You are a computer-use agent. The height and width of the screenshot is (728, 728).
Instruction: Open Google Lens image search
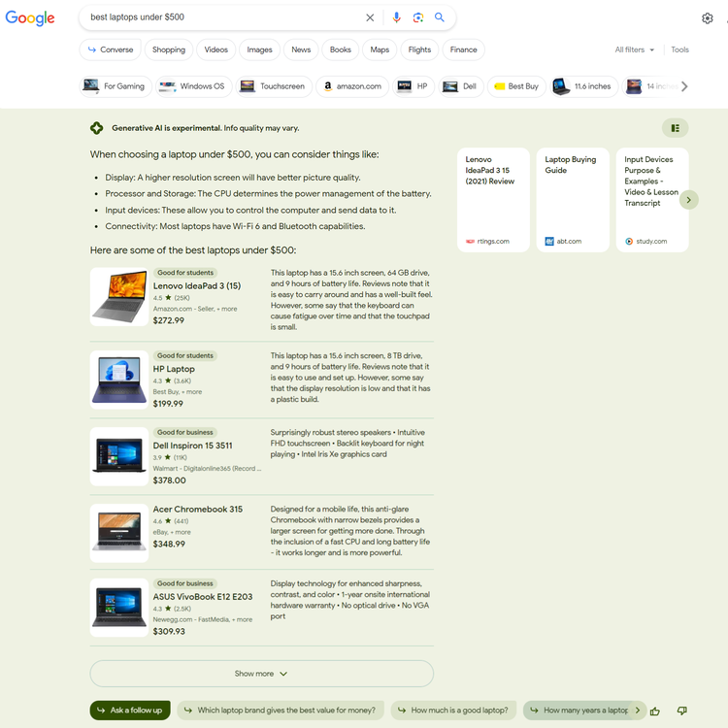(x=417, y=17)
